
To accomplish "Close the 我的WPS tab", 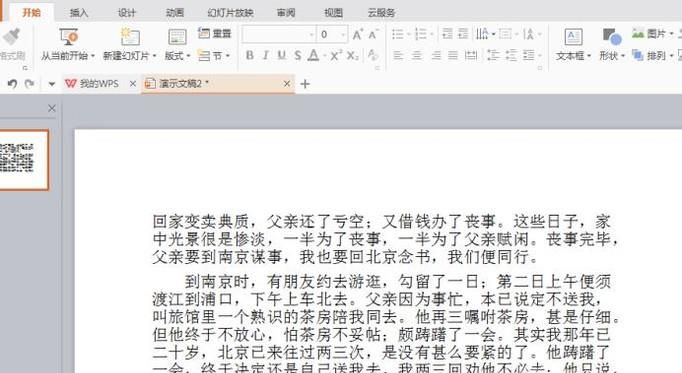I will [133, 83].
